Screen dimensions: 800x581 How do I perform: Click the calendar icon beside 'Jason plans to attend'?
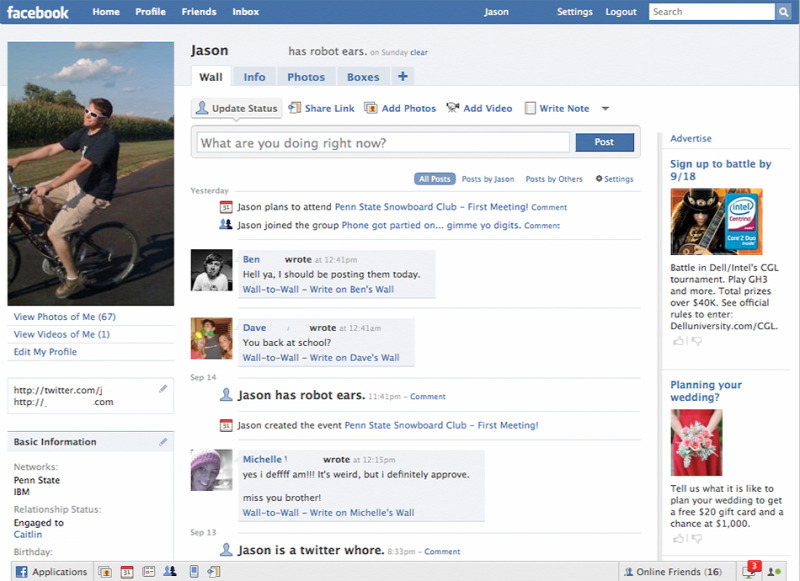coord(226,207)
